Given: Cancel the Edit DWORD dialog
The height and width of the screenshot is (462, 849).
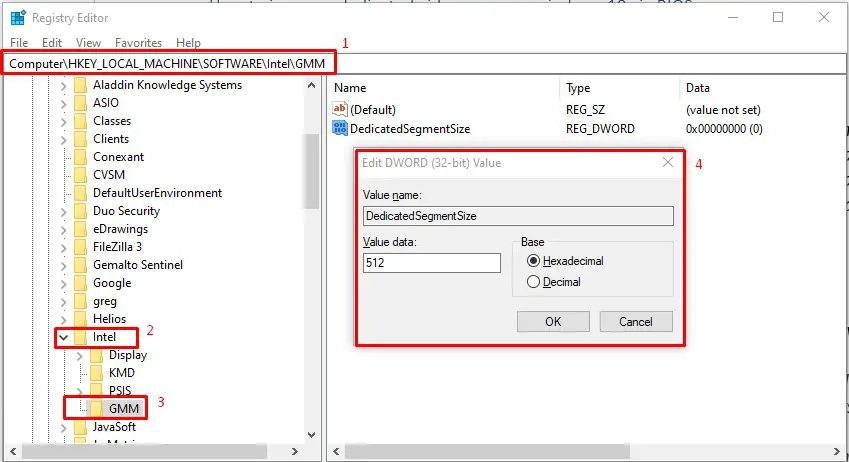Looking at the screenshot, I should (x=636, y=322).
